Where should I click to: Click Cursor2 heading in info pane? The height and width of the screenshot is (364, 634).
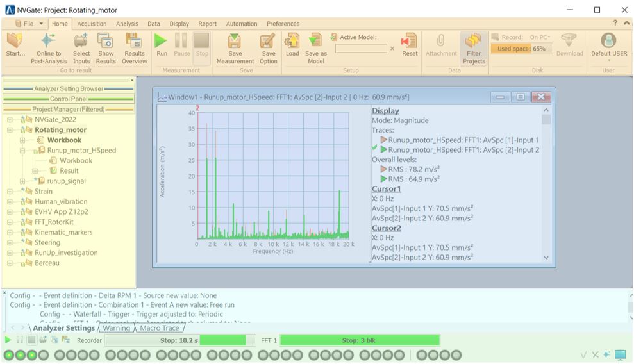pos(386,228)
